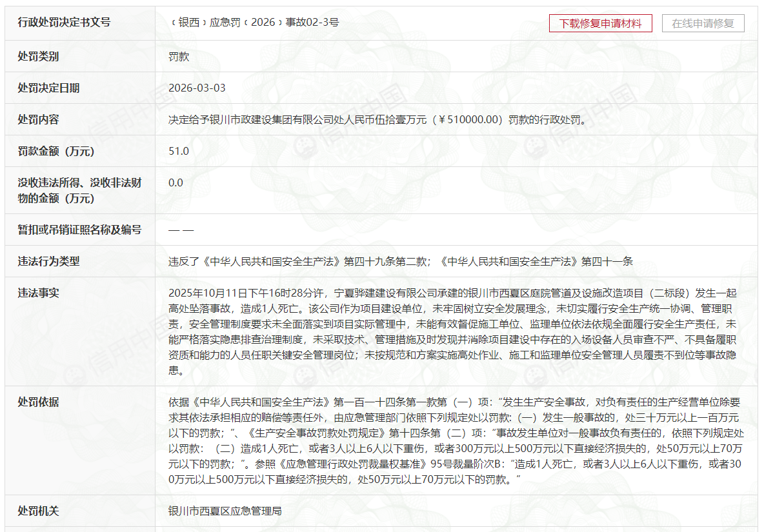Image resolution: width=764 pixels, height=532 pixels.
Task: Click the 违法行为类型 text citing 安全生产法
Action: pos(401,262)
